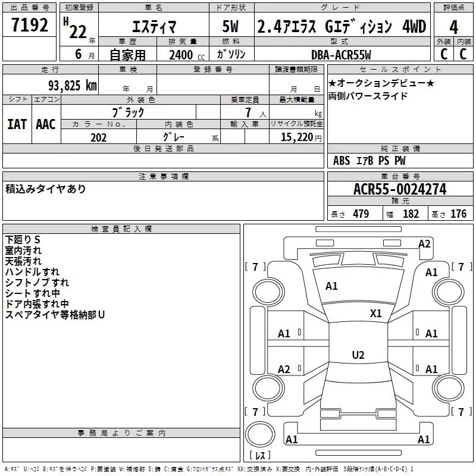476x476 pixels.
Task: Select the displacement value 2400 cc
Action: (187, 55)
